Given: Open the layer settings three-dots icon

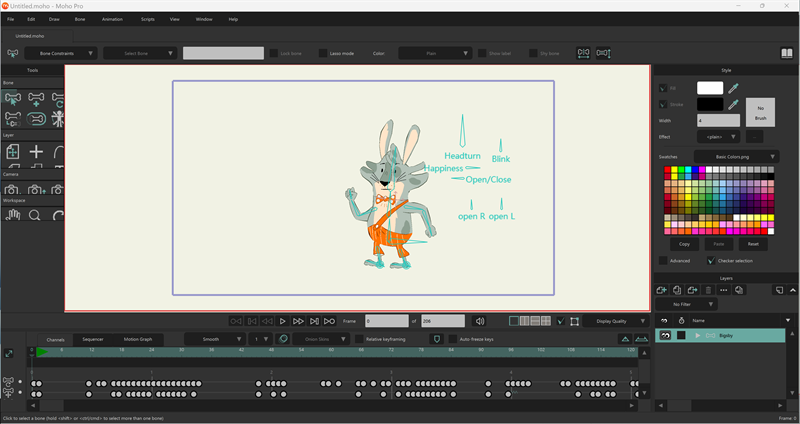Looking at the screenshot, I should (723, 290).
